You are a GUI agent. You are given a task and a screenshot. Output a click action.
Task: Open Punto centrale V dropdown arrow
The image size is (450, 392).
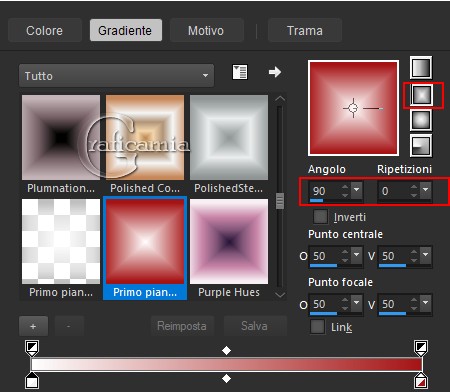click(425, 255)
